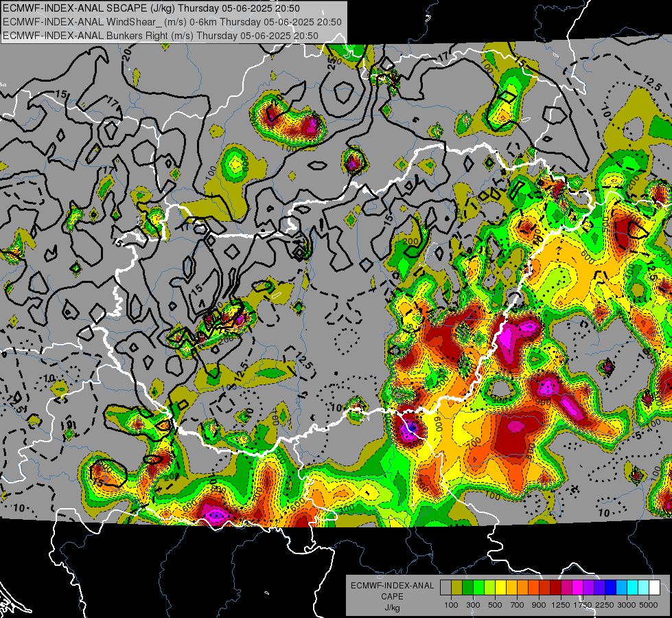Click the bright magenta legend swatch
672x618 pixels.
578,588
